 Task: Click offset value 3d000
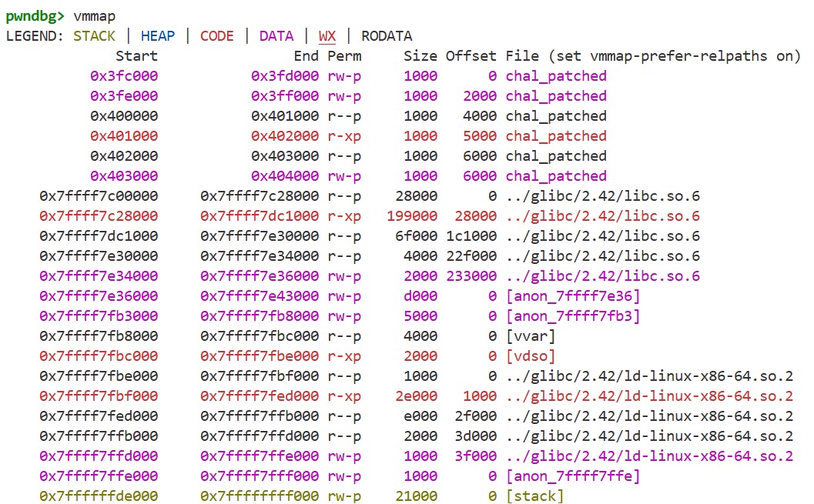coord(475,436)
